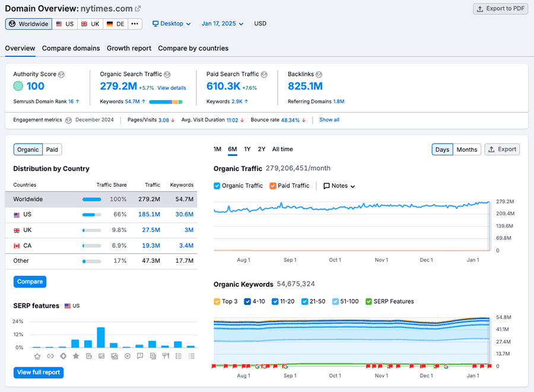
Task: Select play-button Video SERP icon
Action: coord(128,356)
